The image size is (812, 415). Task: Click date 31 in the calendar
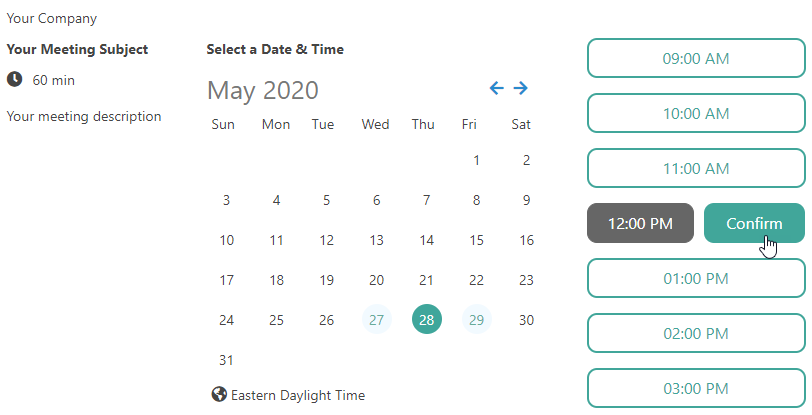[x=226, y=360]
